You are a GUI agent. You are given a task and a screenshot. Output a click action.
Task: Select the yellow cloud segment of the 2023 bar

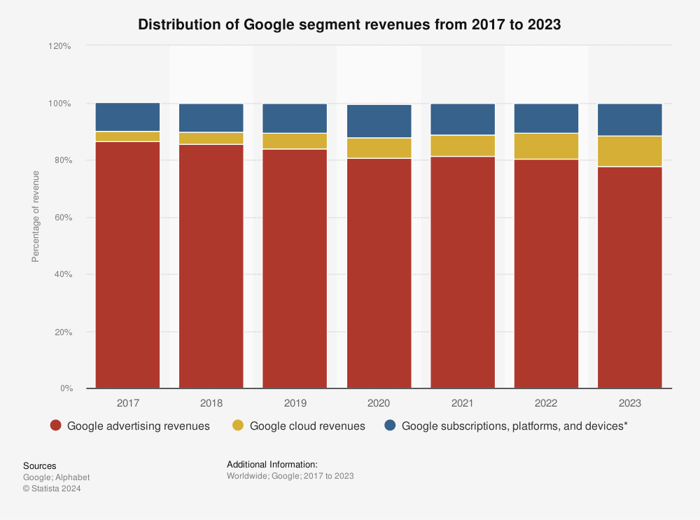[630, 151]
